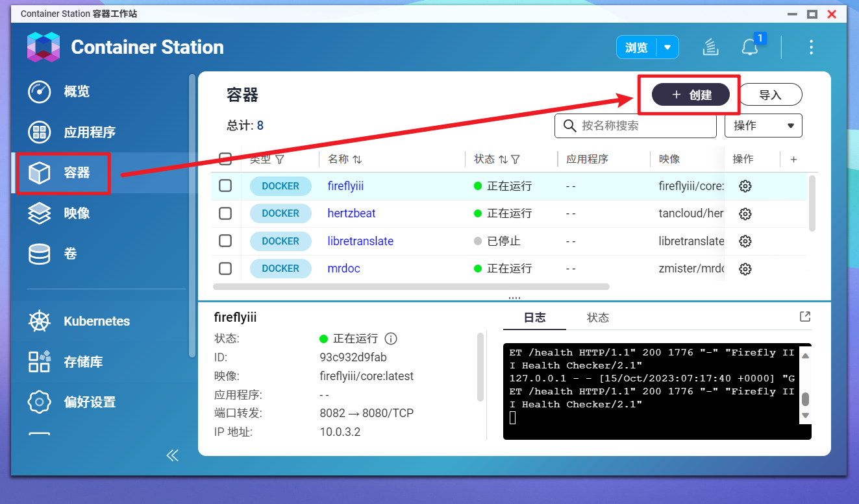The image size is (859, 504).
Task: Click container ID 93c932d9fab
Action: (x=353, y=357)
